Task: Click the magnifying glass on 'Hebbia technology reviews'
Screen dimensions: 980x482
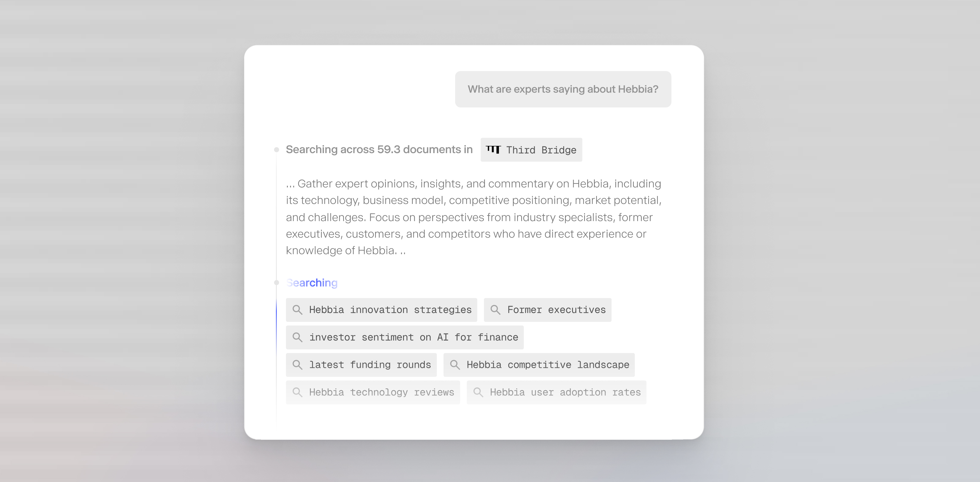Action: [298, 392]
